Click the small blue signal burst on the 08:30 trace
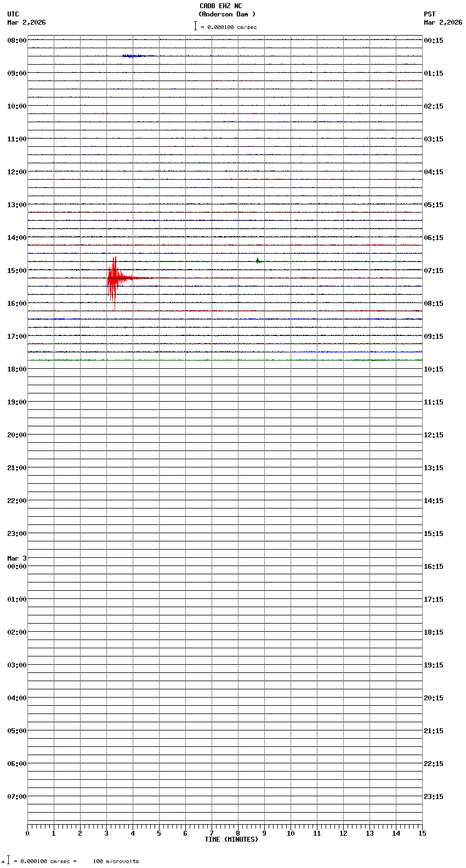466x868 pixels. tap(132, 56)
